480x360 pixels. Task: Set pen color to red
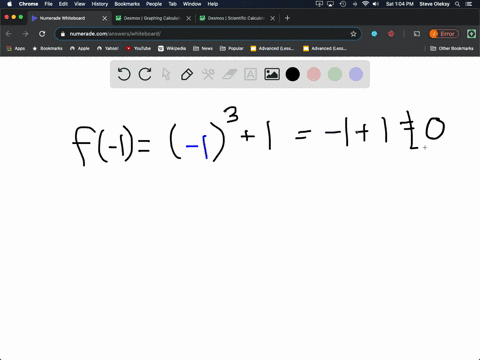[314, 74]
